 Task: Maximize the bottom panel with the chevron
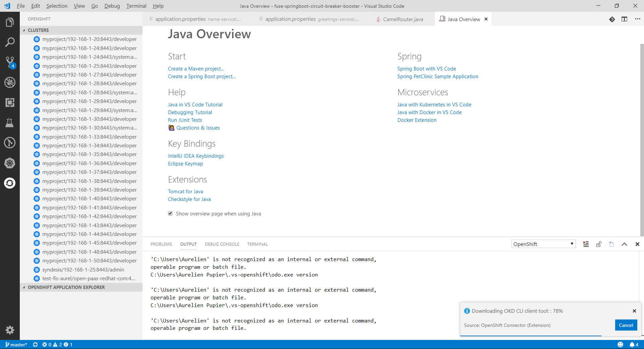tap(624, 244)
